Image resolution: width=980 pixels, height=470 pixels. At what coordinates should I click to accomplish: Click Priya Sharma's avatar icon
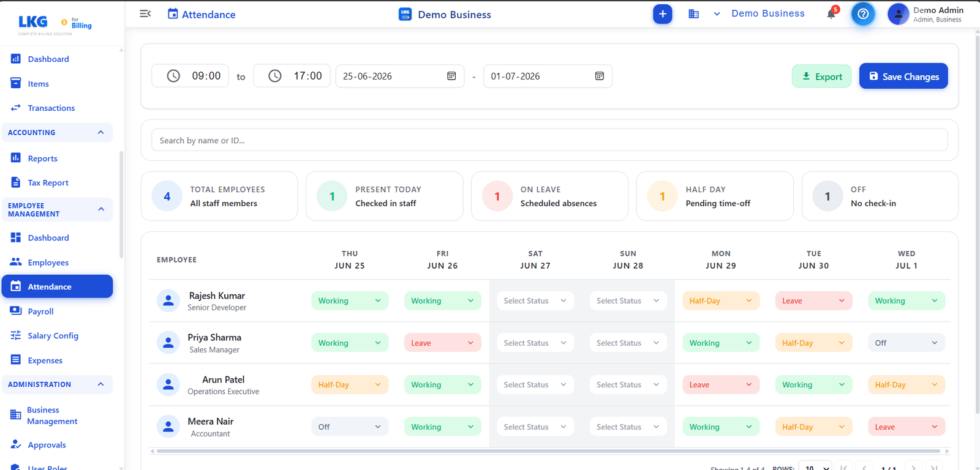[168, 343]
